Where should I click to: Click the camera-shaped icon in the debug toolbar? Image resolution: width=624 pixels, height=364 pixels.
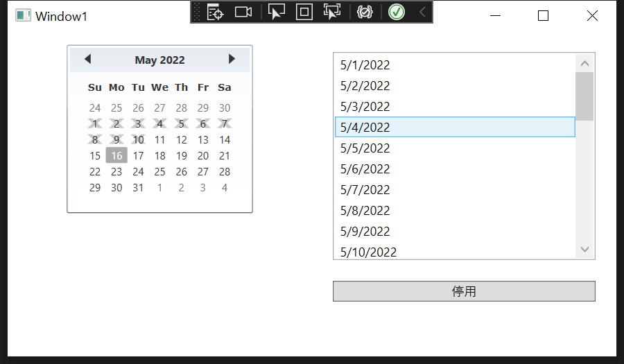[x=243, y=12]
